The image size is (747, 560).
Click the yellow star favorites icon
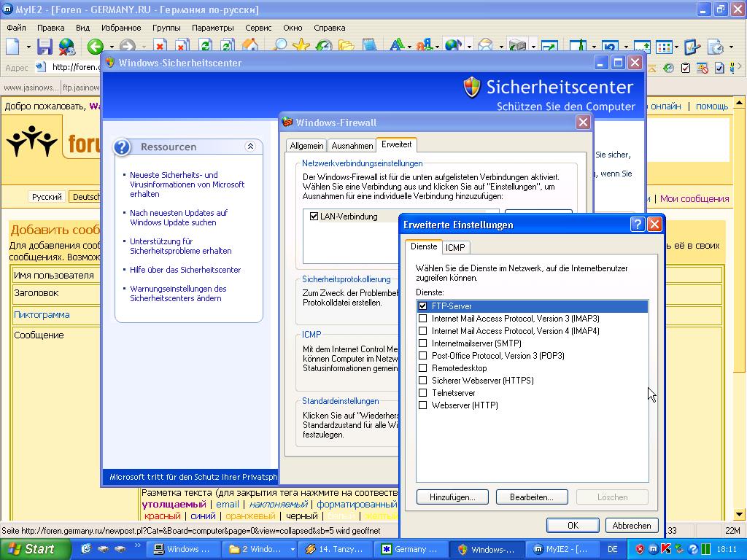pyautogui.click(x=301, y=44)
